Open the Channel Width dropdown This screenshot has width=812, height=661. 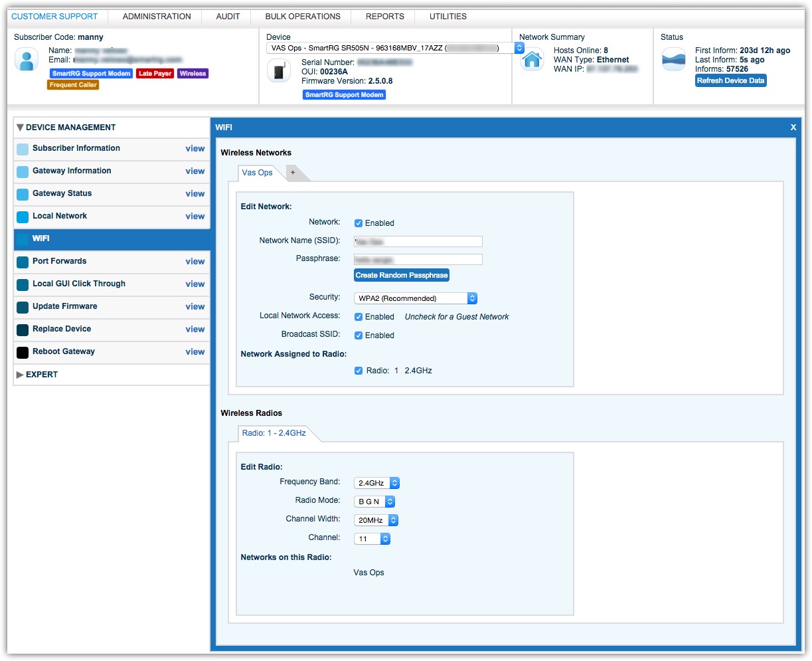coord(376,520)
